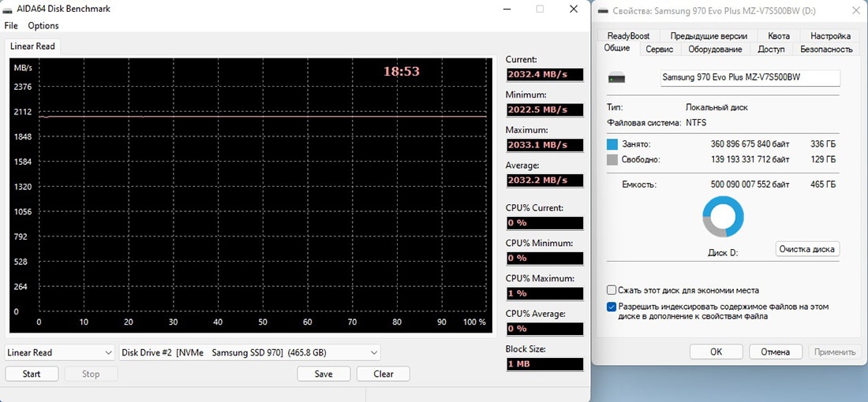Switch to the Сервис tab

(659, 49)
